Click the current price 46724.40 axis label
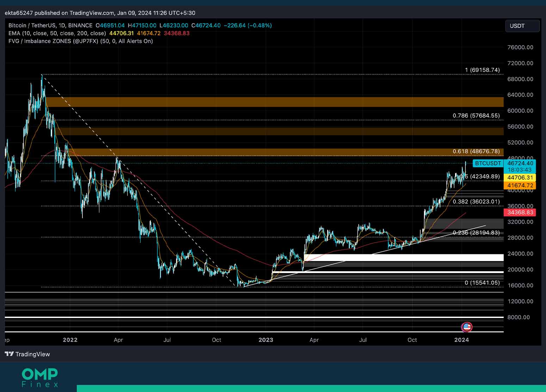Image resolution: width=546 pixels, height=392 pixels. tap(520, 163)
